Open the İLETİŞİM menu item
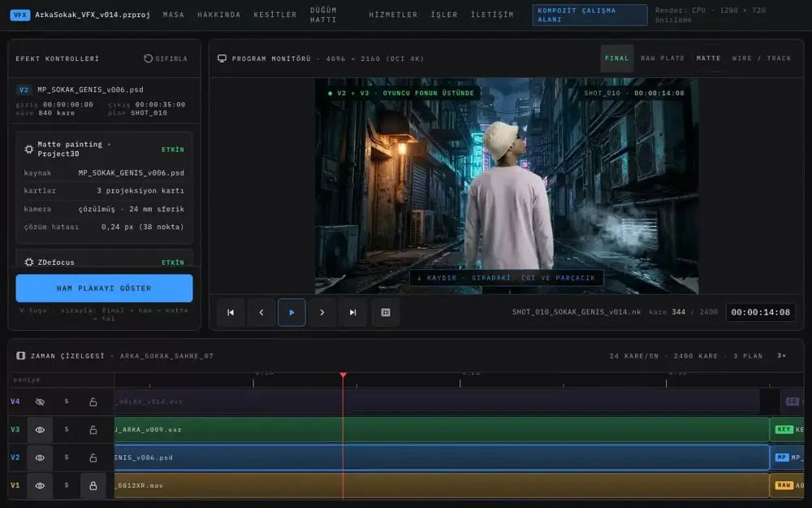The image size is (812, 508). pyautogui.click(x=492, y=15)
